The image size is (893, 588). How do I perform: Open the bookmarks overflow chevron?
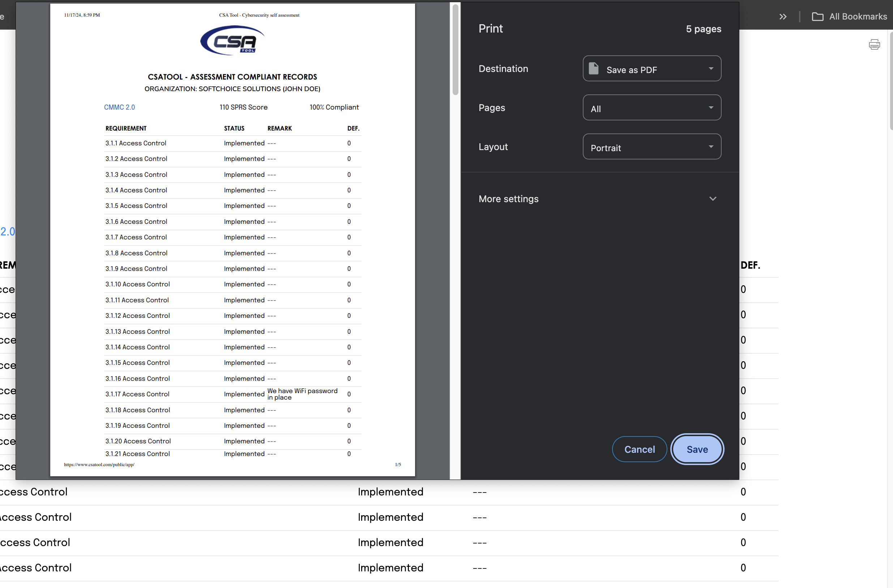pyautogui.click(x=783, y=17)
